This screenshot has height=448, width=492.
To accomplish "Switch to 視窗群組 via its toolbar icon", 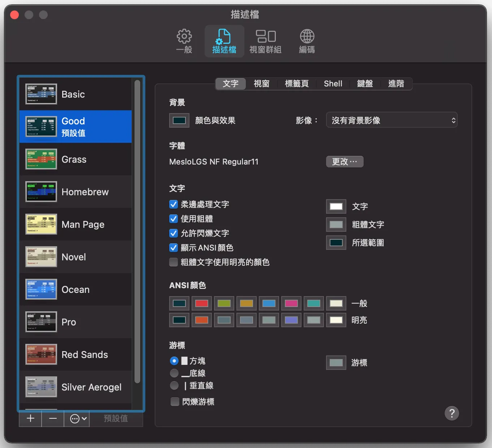I will click(266, 41).
